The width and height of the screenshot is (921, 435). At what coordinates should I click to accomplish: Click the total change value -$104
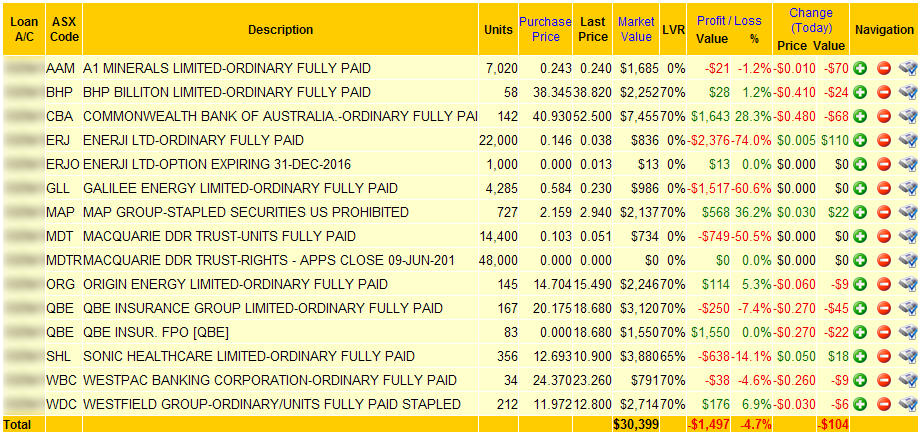click(x=833, y=424)
